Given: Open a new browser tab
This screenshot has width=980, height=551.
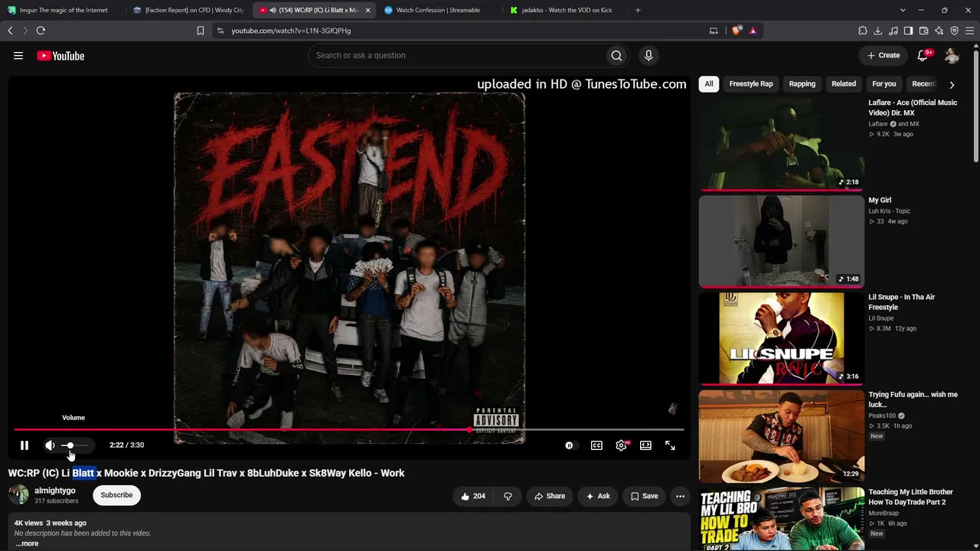Looking at the screenshot, I should [638, 10].
